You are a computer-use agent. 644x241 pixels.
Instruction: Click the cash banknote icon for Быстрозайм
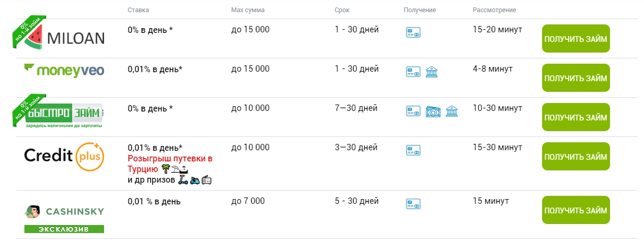point(432,111)
